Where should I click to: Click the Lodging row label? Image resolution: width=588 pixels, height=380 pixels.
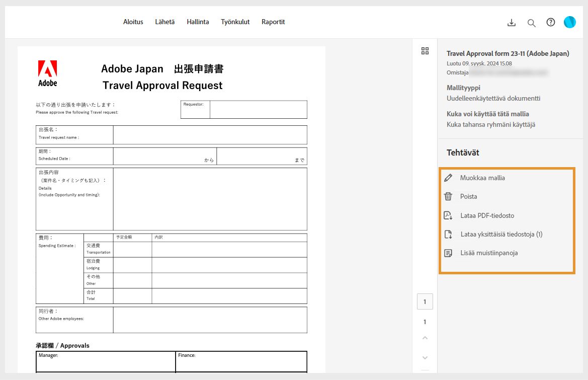(x=93, y=268)
